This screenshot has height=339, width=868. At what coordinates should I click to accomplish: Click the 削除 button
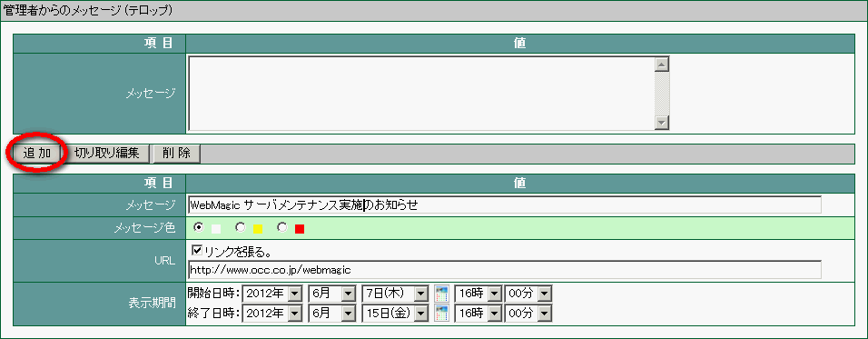pyautogui.click(x=176, y=154)
